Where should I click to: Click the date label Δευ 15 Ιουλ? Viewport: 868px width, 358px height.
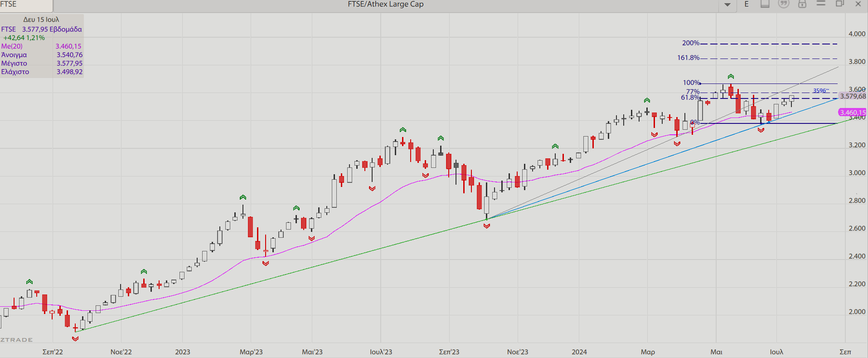[x=41, y=20]
